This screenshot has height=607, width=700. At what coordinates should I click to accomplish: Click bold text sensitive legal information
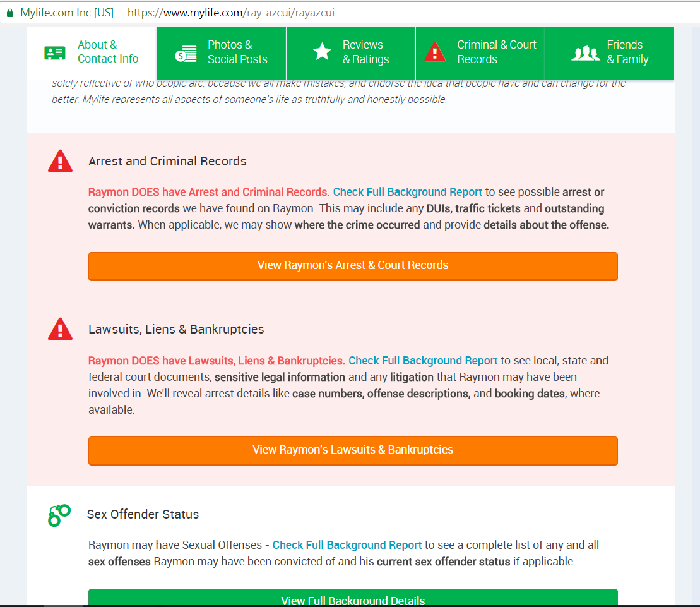pyautogui.click(x=280, y=378)
